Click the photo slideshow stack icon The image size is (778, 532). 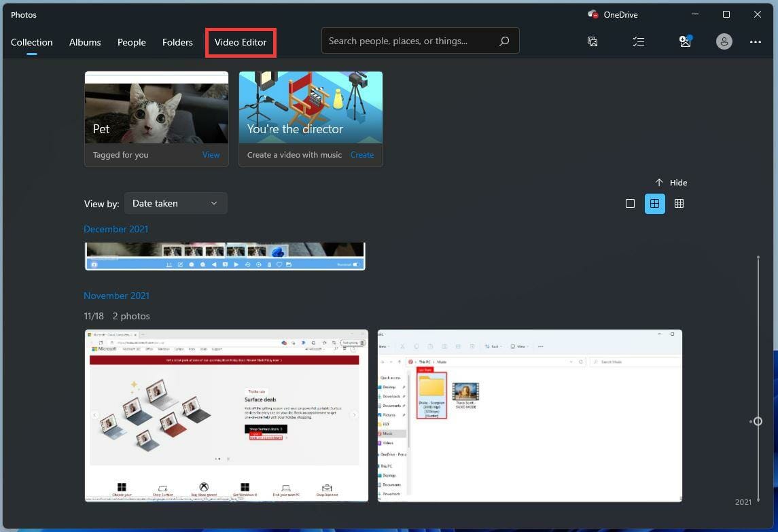coord(593,41)
